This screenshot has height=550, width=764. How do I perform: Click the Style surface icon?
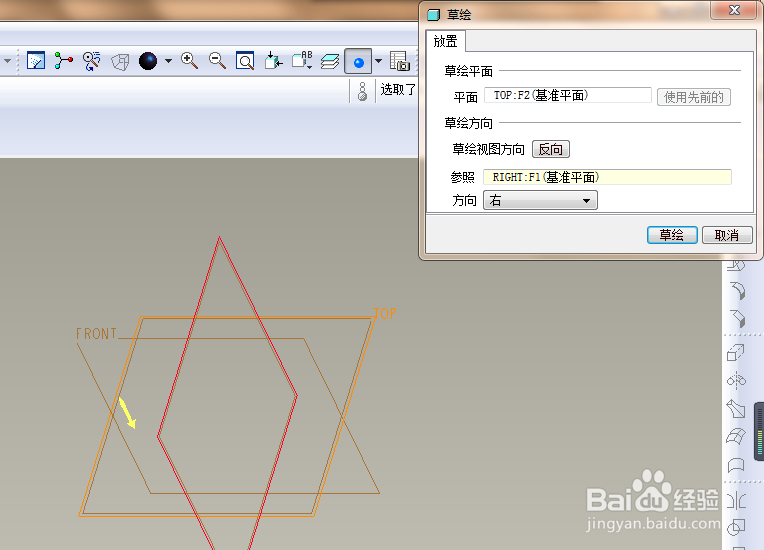(x=736, y=465)
